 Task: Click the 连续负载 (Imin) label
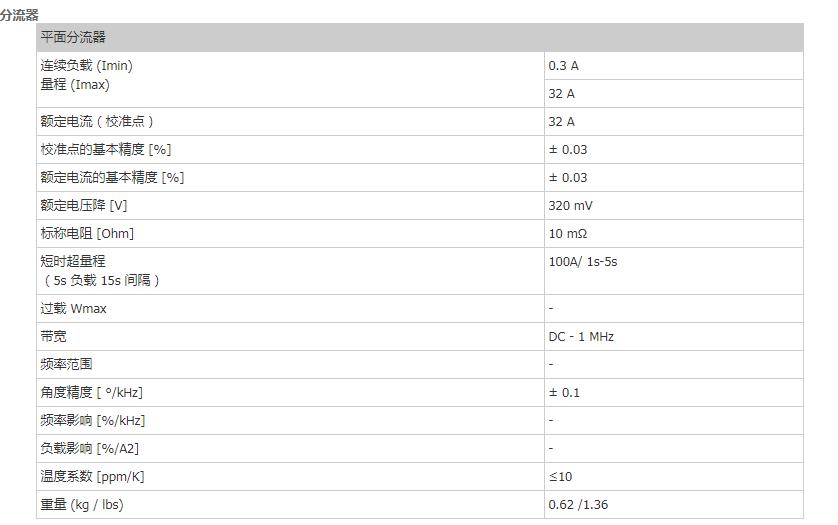tap(86, 66)
